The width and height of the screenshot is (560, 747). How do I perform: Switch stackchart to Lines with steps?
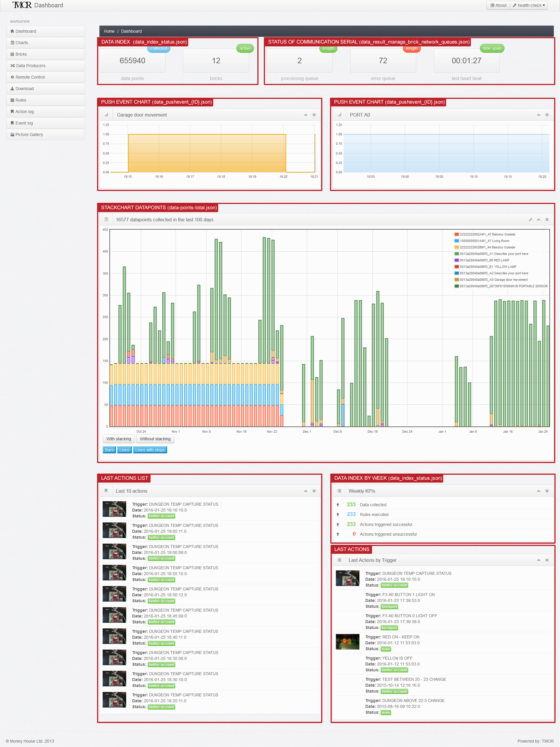(150, 449)
